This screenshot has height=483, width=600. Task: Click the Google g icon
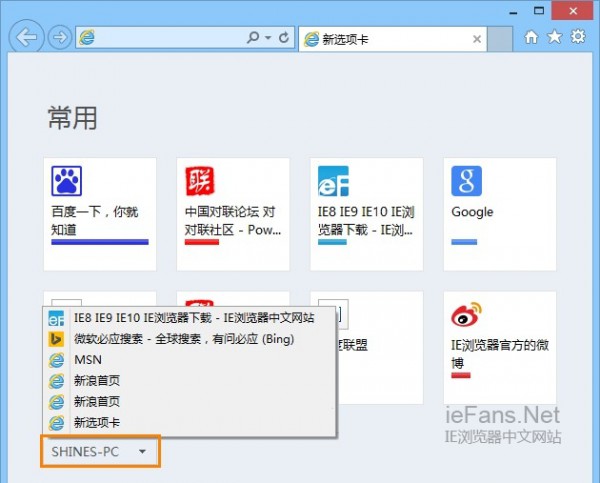(x=466, y=181)
